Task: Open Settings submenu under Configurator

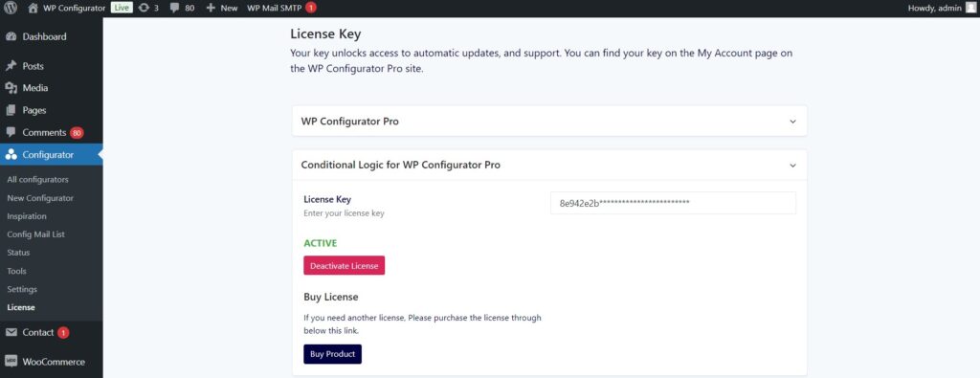Action: pos(22,289)
